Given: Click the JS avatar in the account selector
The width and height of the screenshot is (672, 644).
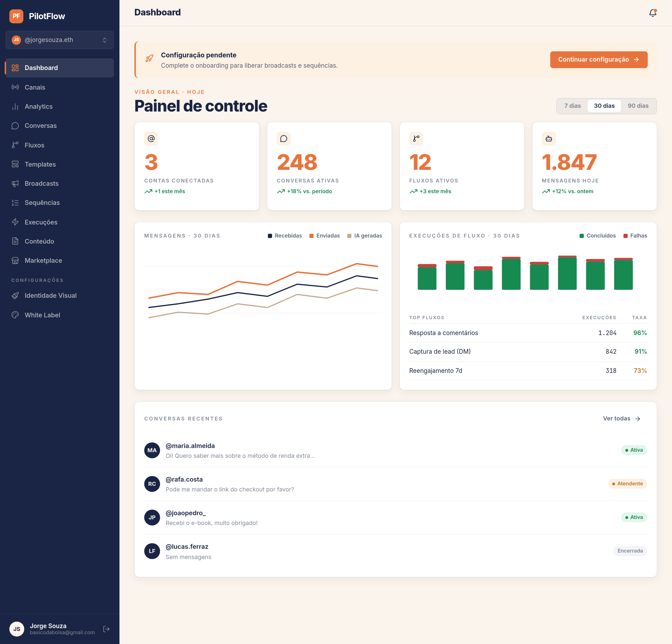Looking at the screenshot, I should pos(16,40).
